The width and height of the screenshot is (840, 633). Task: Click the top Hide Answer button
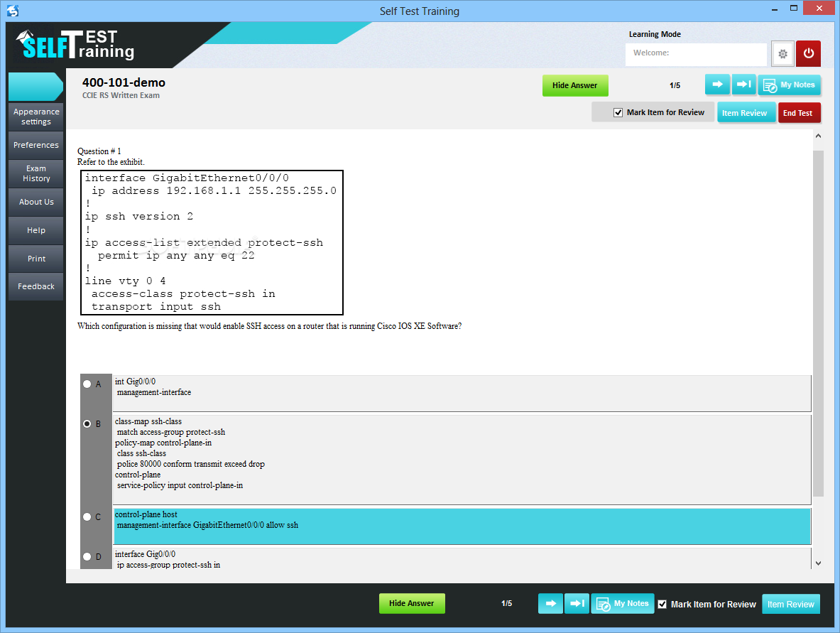pos(575,85)
